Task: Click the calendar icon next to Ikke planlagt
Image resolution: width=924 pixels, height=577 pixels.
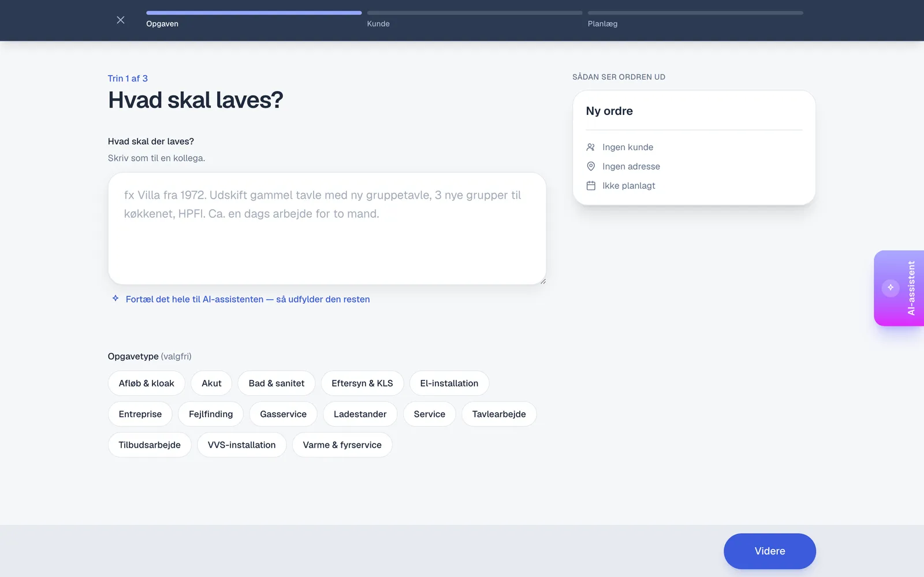Action: (591, 185)
